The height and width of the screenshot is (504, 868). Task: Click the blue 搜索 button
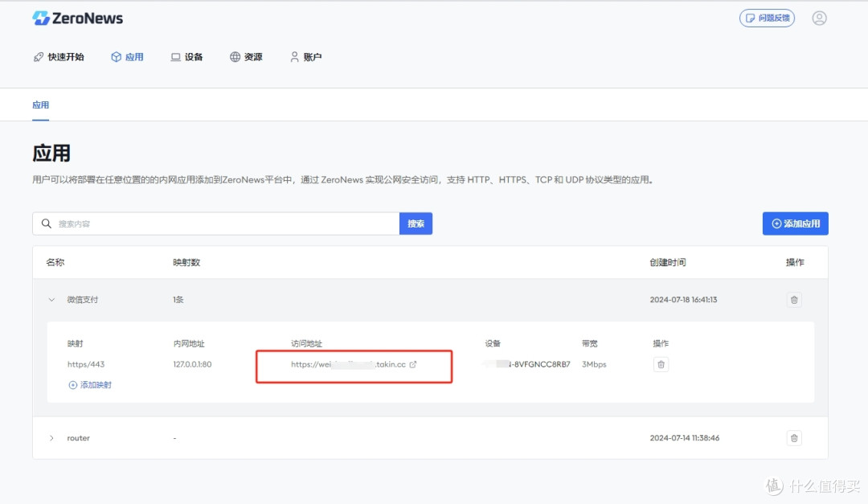[x=416, y=223]
